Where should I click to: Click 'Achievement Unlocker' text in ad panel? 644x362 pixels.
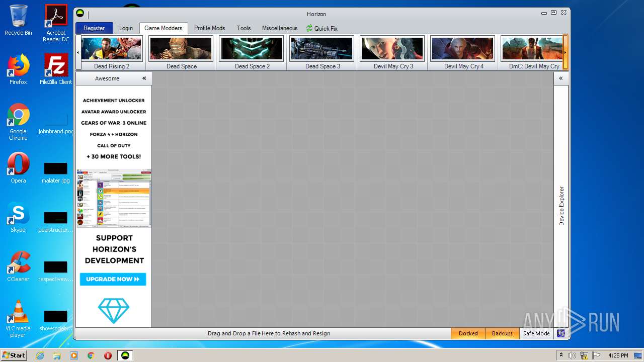point(114,101)
